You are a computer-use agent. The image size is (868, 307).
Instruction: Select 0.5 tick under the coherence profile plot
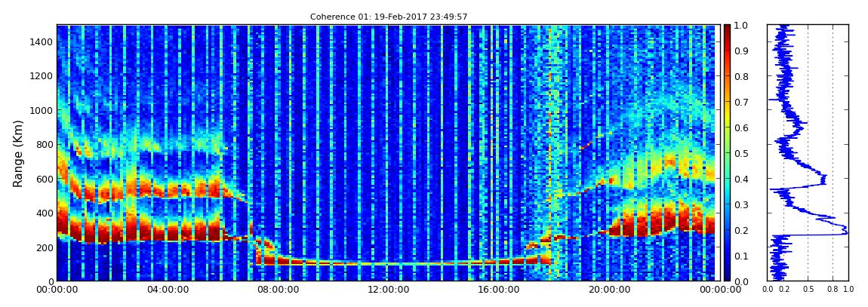808,288
